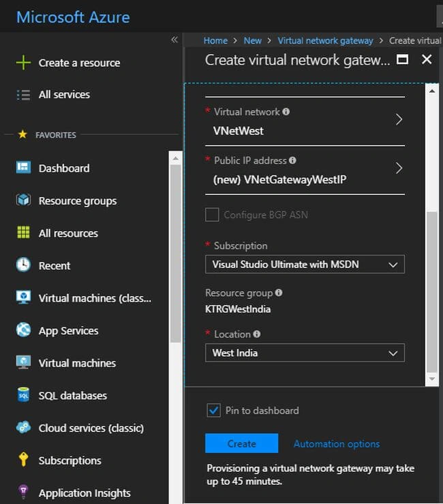Click the green plus Create a resource icon
This screenshot has height=504, width=443.
click(23, 62)
